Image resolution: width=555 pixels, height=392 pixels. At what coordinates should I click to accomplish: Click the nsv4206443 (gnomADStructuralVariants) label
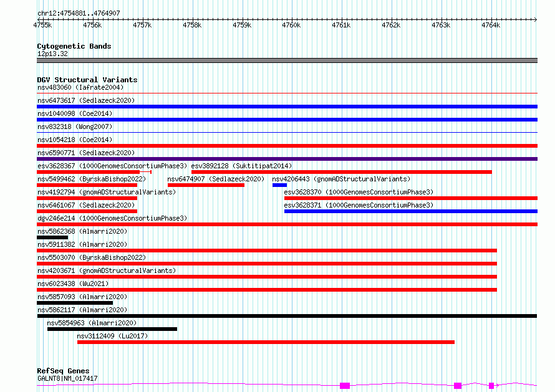(341, 179)
